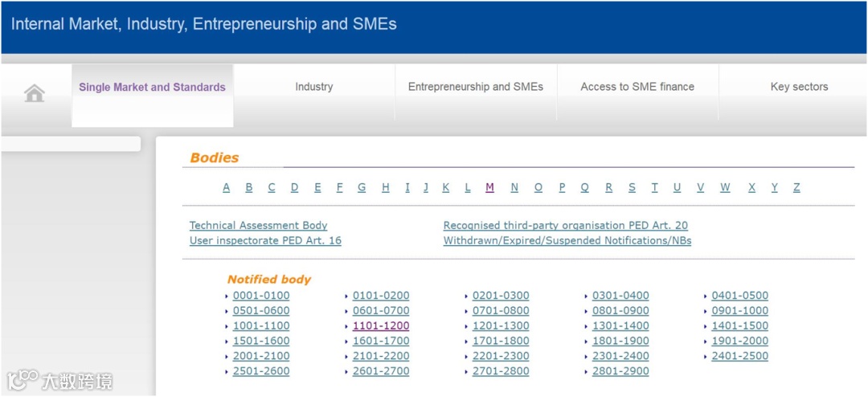Filter bodies by letter A
This screenshot has height=397, width=868.
click(x=227, y=187)
